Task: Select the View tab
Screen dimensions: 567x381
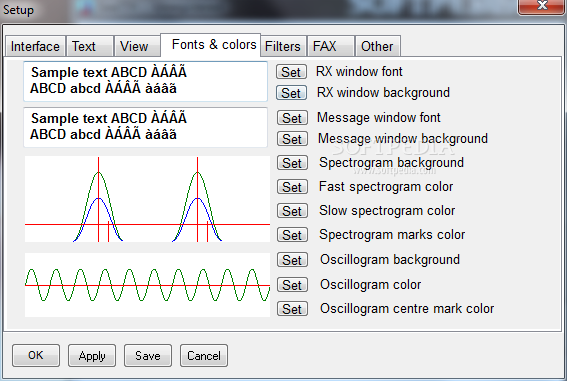Action: point(137,46)
